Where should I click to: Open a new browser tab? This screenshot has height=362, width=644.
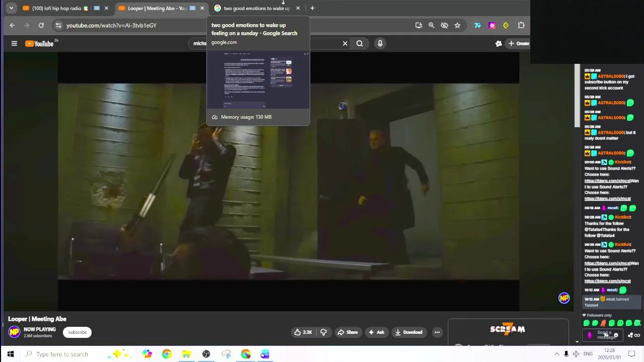(x=312, y=8)
